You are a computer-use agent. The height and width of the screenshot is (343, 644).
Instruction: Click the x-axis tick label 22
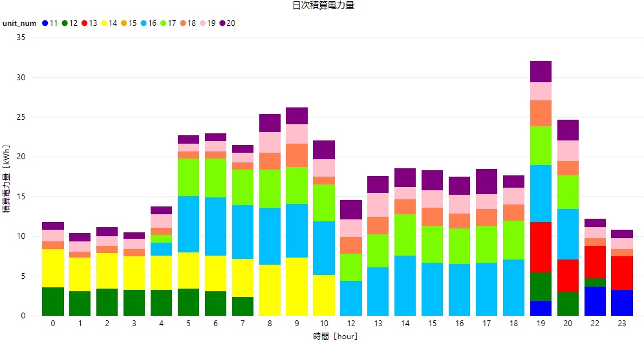click(595, 324)
